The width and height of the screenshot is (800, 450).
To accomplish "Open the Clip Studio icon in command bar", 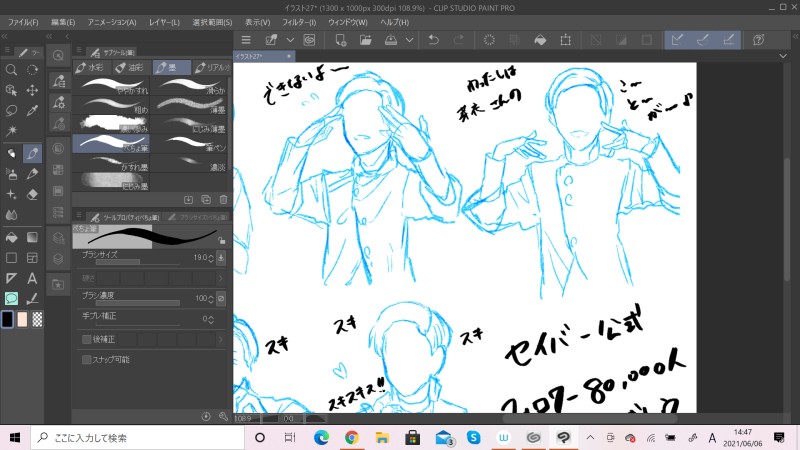I will 309,40.
